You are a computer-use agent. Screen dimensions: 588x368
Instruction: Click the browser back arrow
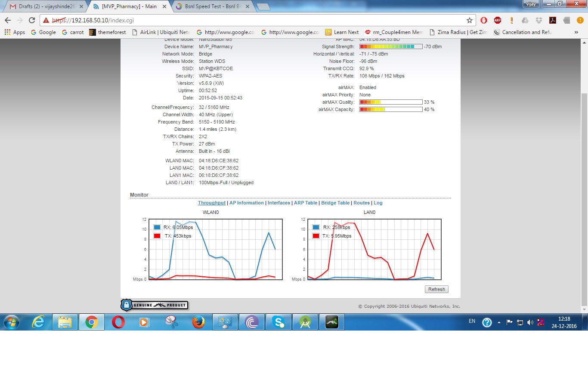click(8, 20)
